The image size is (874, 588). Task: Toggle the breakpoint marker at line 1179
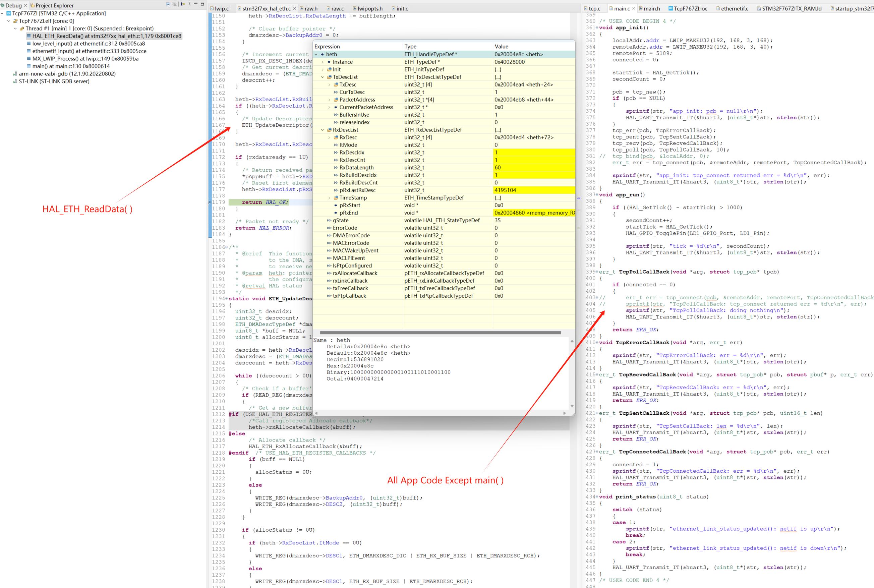tap(210, 202)
